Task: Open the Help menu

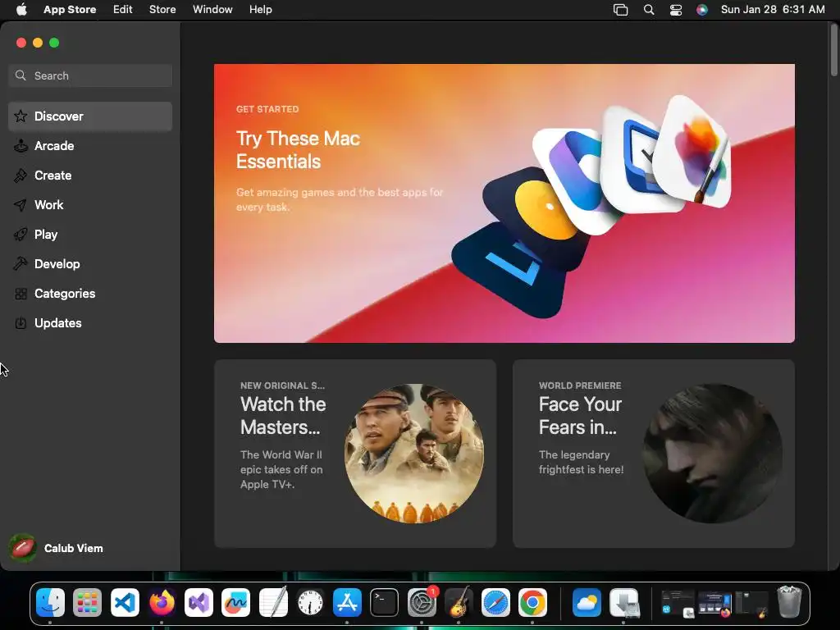Action: click(x=260, y=9)
